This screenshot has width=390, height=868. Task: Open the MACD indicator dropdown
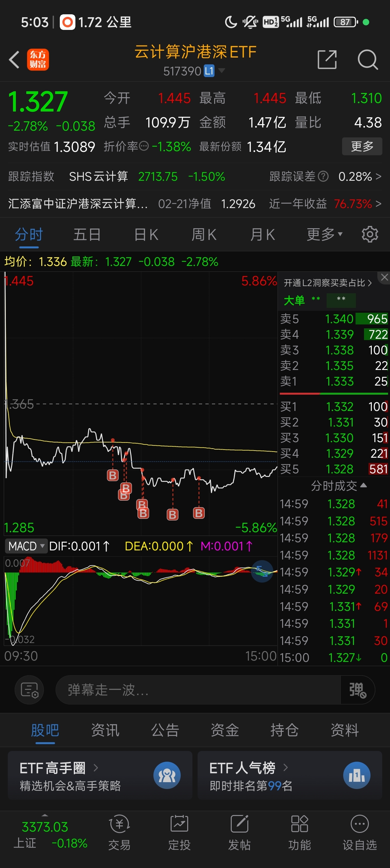pyautogui.click(x=26, y=546)
